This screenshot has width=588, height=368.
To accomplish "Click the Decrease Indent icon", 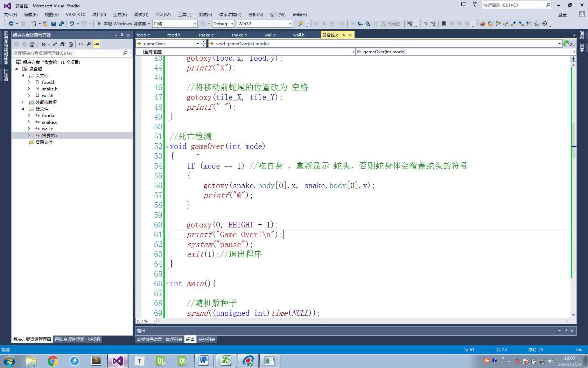I will (426, 23).
